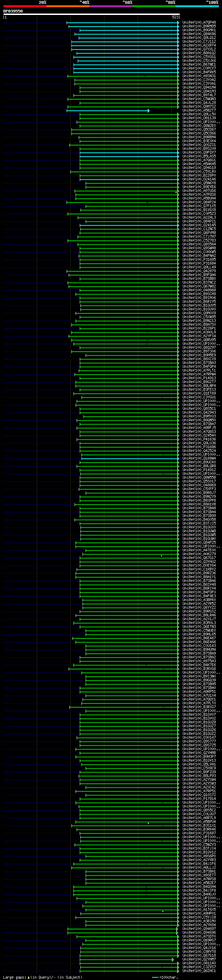Select hit UniRef100_A7QP48
The image size is (222, 980).
tap(199, 23)
